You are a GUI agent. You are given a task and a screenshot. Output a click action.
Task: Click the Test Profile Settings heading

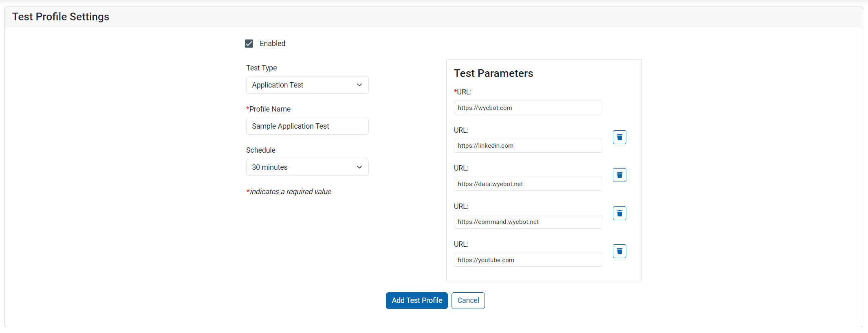(x=61, y=17)
